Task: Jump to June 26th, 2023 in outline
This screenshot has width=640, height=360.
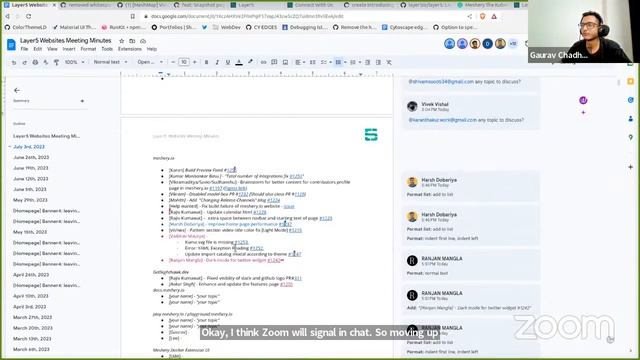Action: [x=31, y=157]
